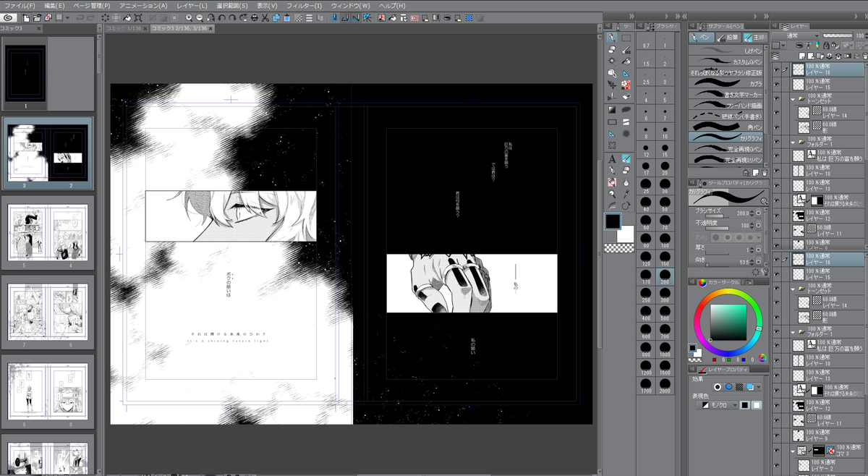
Task: Click the scissors cut icon
Action: (265, 17)
